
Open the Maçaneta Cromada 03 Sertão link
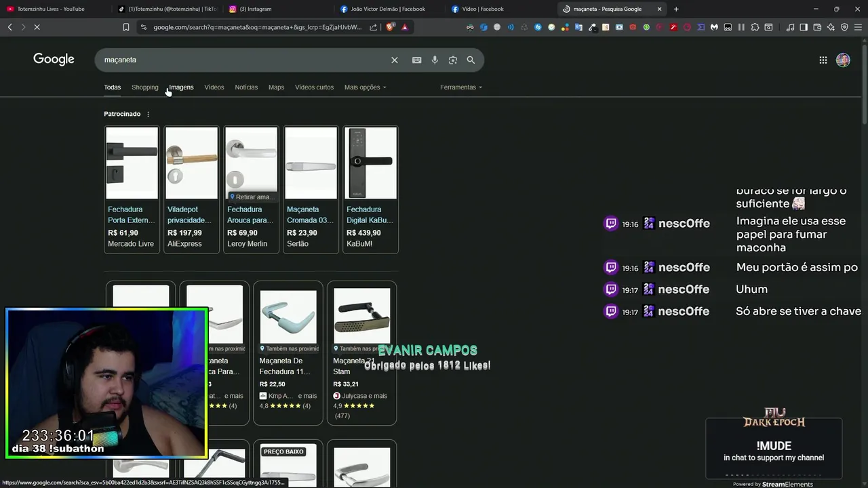[311, 215]
